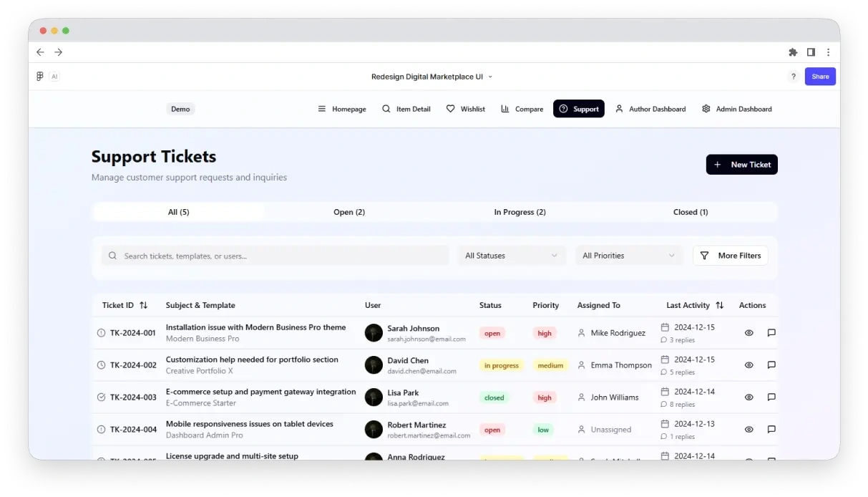View ticket TK-2024-001 via the eye icon

click(748, 332)
